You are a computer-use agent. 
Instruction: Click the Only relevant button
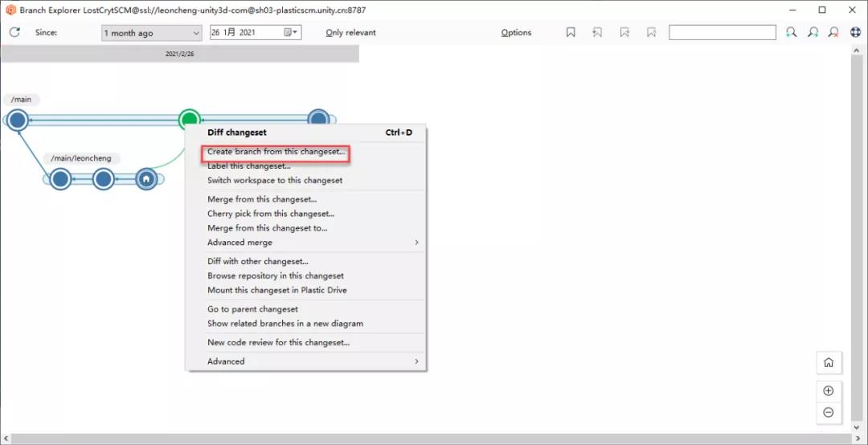(351, 33)
